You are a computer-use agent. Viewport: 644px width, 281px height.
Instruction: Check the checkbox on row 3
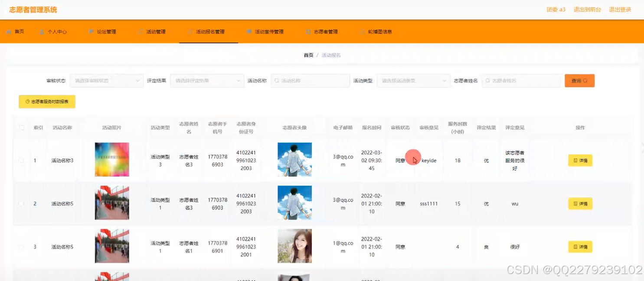tap(20, 246)
